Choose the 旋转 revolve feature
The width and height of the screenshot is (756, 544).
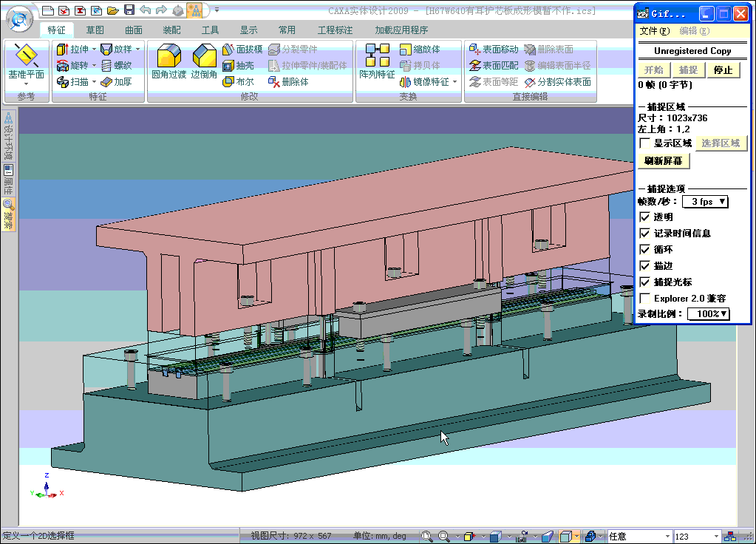[73, 65]
